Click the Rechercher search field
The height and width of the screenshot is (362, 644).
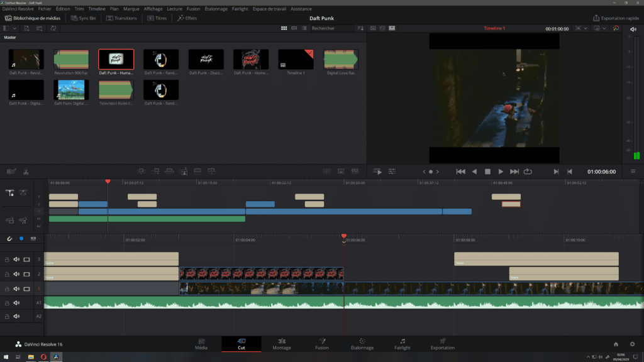tap(332, 28)
